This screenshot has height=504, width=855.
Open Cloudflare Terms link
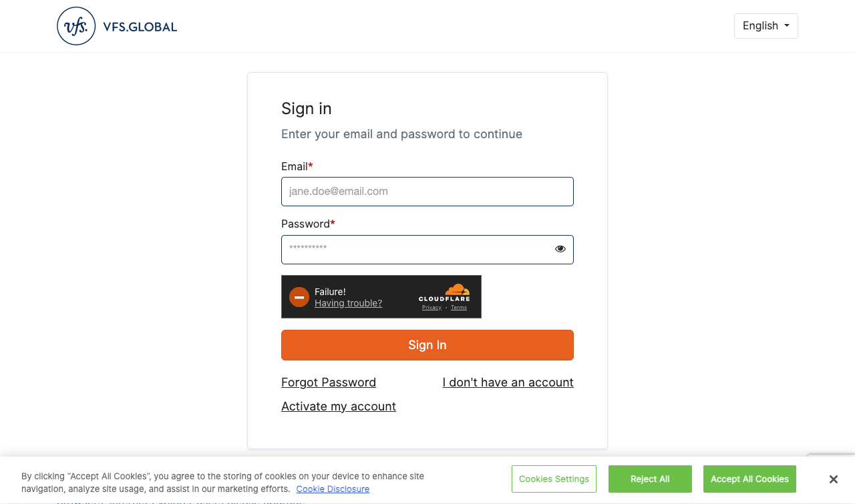tap(459, 308)
